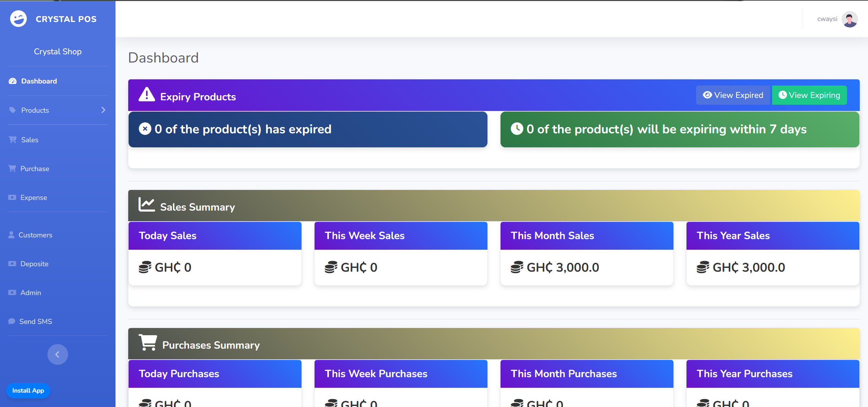The height and width of the screenshot is (407, 868).
Task: Click the user avatar picture
Action: pyautogui.click(x=849, y=19)
